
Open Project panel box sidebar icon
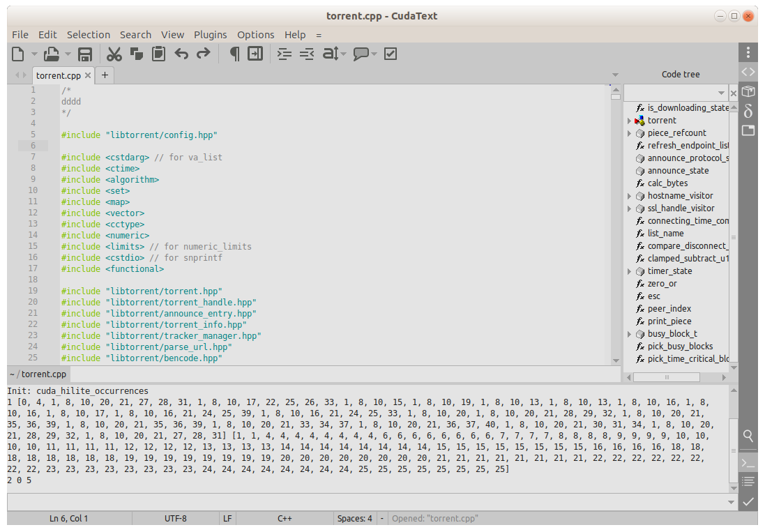[748, 91]
